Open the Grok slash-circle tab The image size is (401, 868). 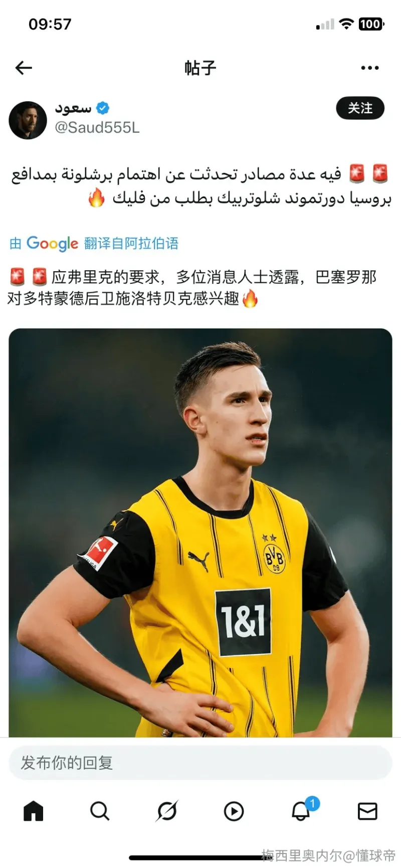tap(167, 811)
